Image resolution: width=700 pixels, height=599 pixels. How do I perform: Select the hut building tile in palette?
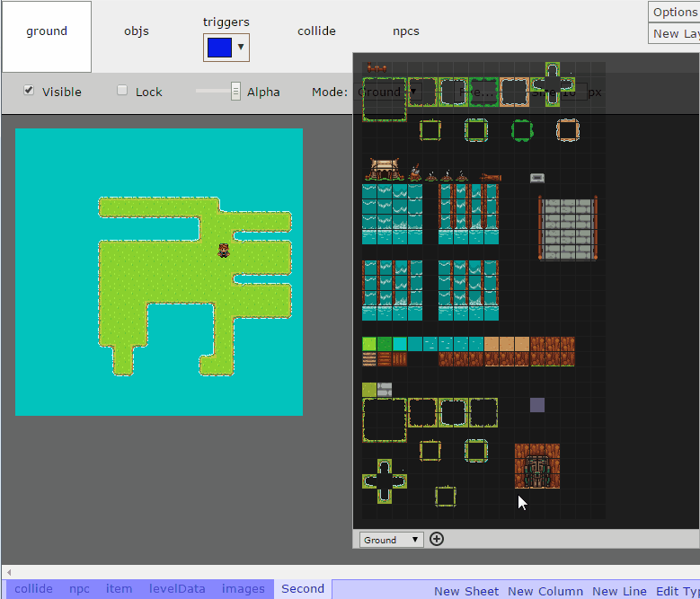384,169
